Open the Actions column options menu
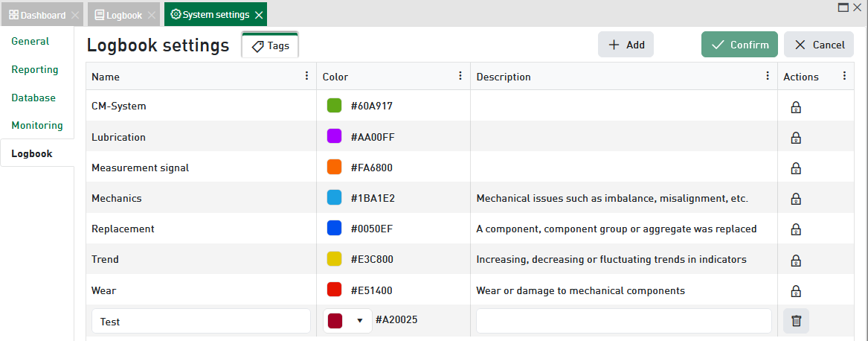 [x=844, y=76]
